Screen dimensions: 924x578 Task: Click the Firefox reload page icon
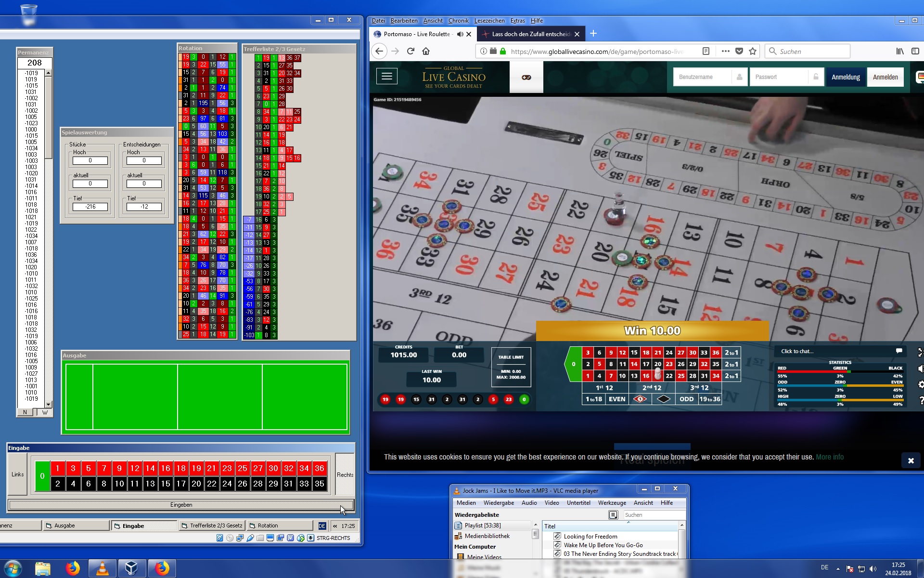point(411,51)
